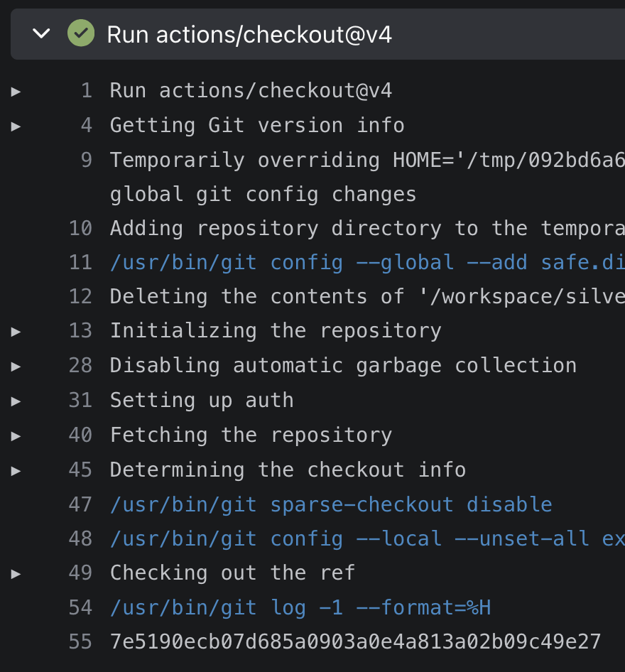Expand the Checking out the ref arrow
The image size is (625, 672).
[16, 574]
